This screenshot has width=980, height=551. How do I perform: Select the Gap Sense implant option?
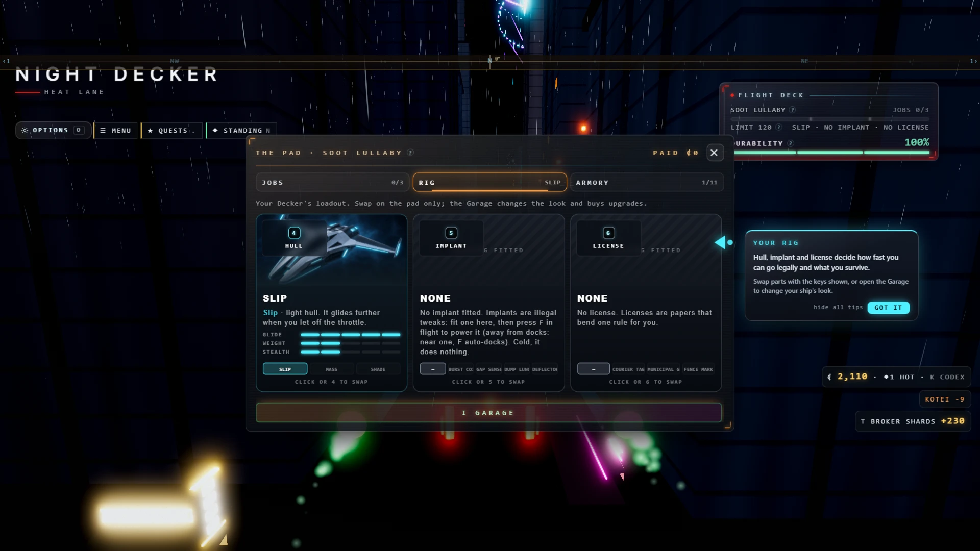pos(489,369)
